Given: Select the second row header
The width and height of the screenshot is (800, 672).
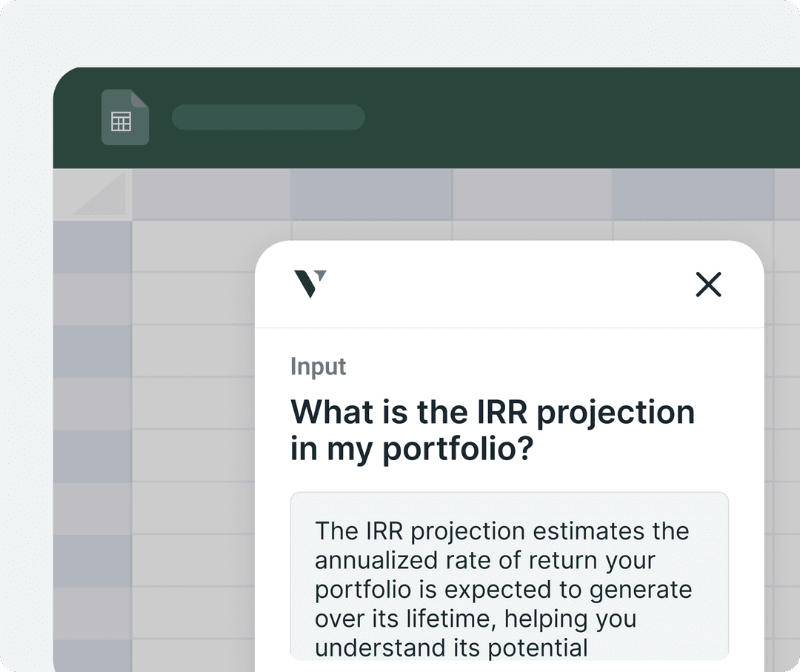Looking at the screenshot, I should point(93,299).
